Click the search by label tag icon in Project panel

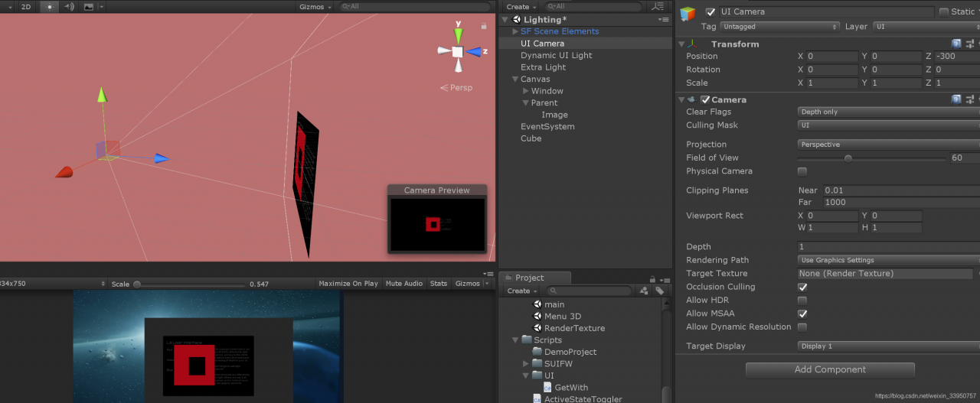658,291
